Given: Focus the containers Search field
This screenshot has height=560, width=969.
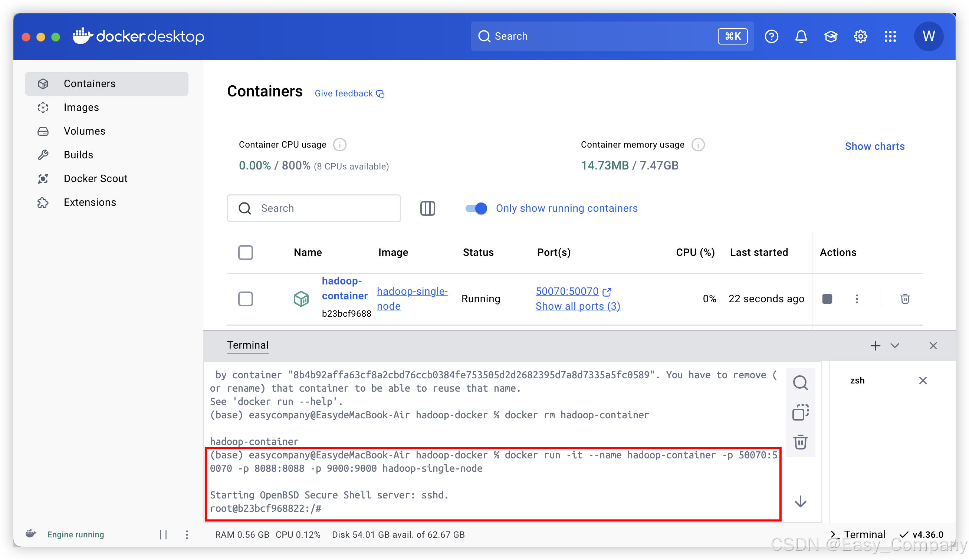Looking at the screenshot, I should click(314, 208).
